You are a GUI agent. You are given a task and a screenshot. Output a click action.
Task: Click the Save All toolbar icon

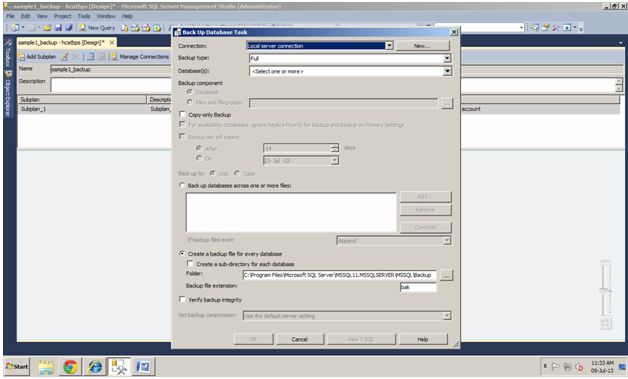(x=69, y=28)
